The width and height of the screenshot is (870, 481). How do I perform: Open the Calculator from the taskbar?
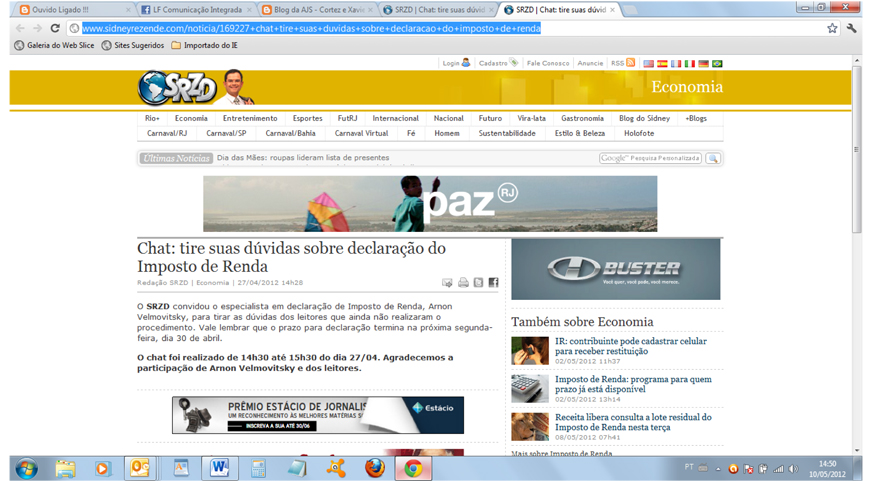pyautogui.click(x=259, y=469)
